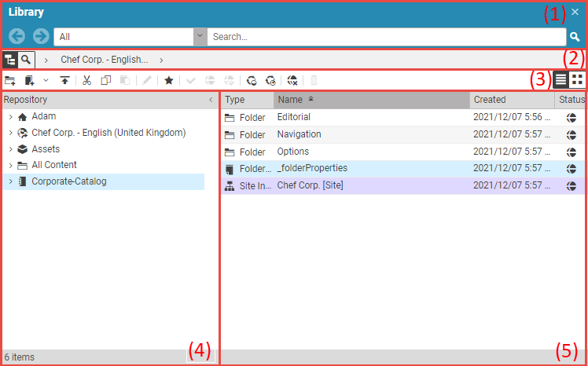The image size is (588, 366).
Task: Switch to thumbnail grid view
Action: (x=578, y=79)
